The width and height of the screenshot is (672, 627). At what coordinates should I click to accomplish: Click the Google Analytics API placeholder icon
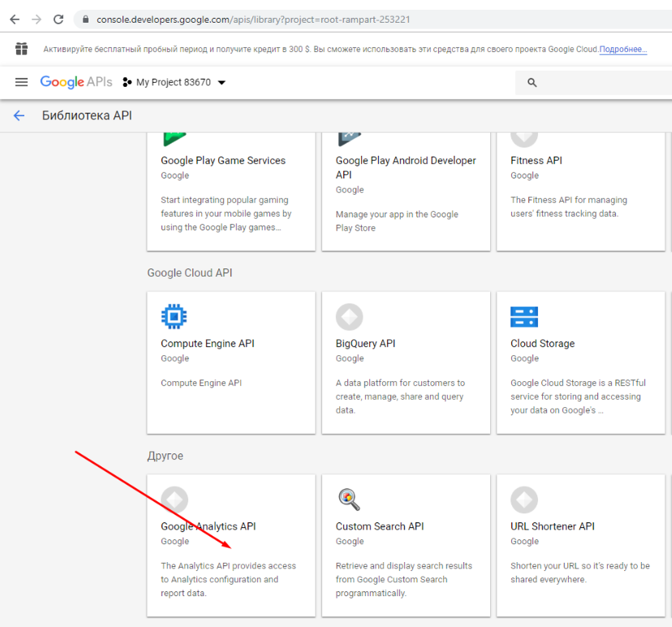[174, 500]
